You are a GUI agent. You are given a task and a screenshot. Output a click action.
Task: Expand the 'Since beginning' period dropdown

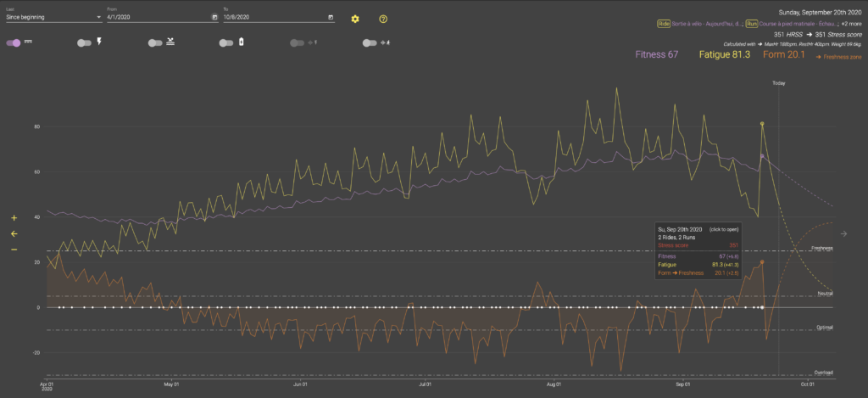pos(53,17)
